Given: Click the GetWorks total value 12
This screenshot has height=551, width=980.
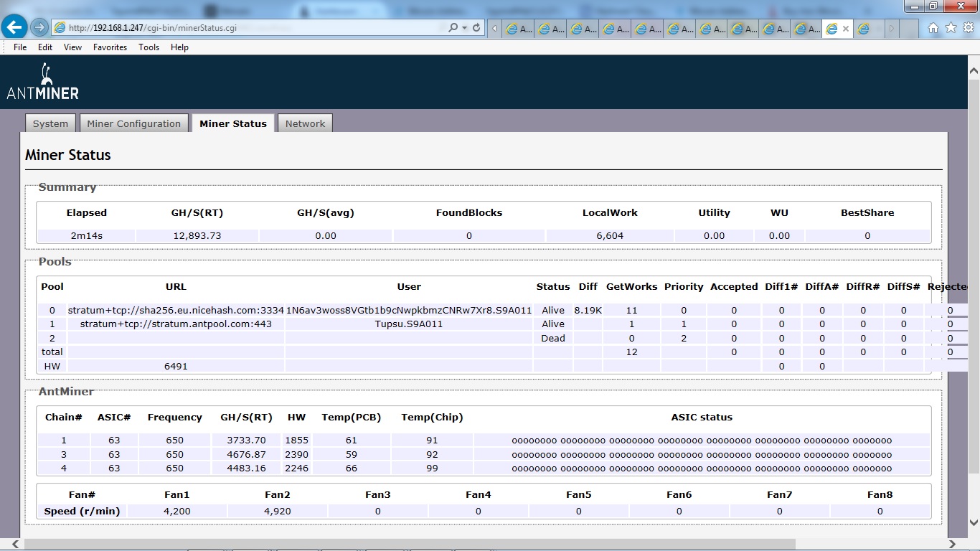Looking at the screenshot, I should click(631, 352).
